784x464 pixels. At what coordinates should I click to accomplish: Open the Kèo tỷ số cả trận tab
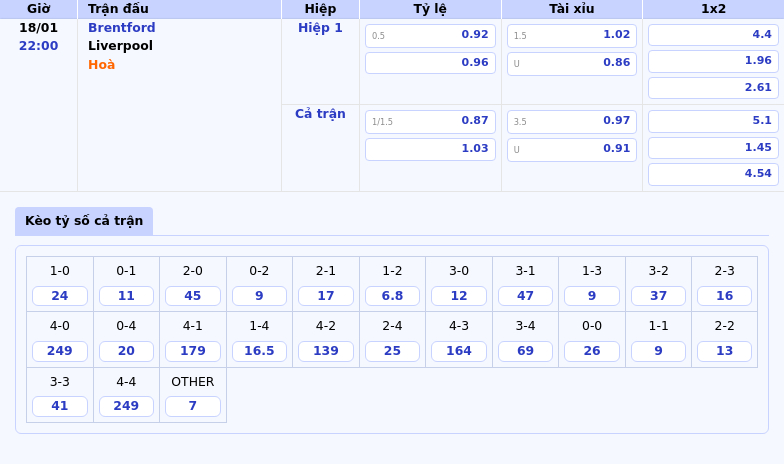point(84,221)
